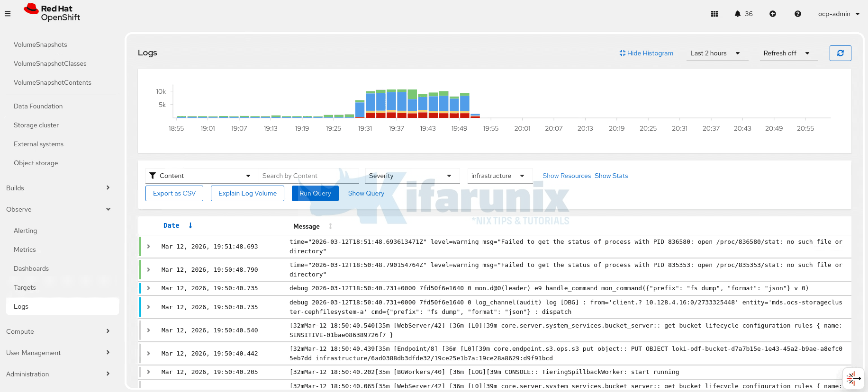868x392 pixels.
Task: Go to Object storage
Action: (36, 163)
